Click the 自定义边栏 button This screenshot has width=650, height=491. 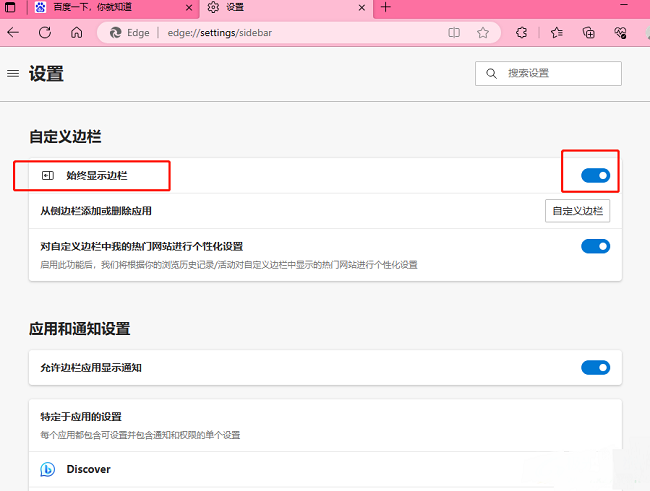coord(577,211)
